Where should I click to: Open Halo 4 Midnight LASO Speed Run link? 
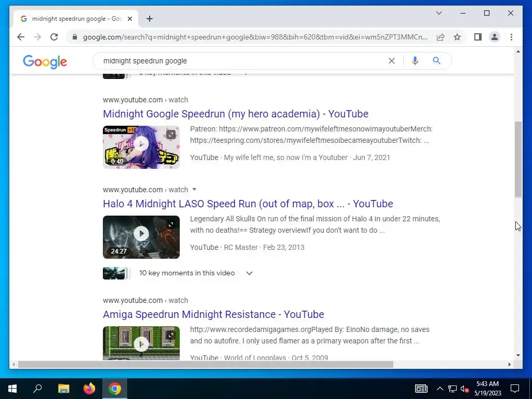pyautogui.click(x=248, y=204)
